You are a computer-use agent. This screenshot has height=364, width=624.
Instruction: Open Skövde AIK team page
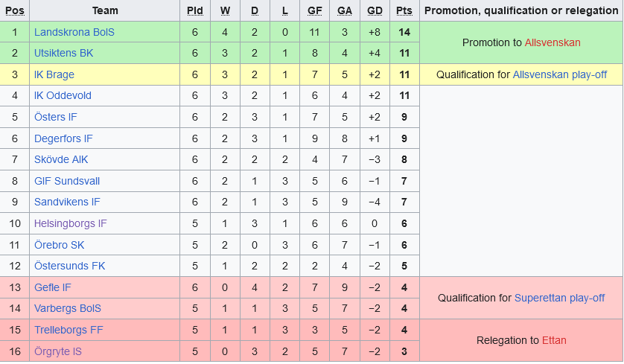60,159
